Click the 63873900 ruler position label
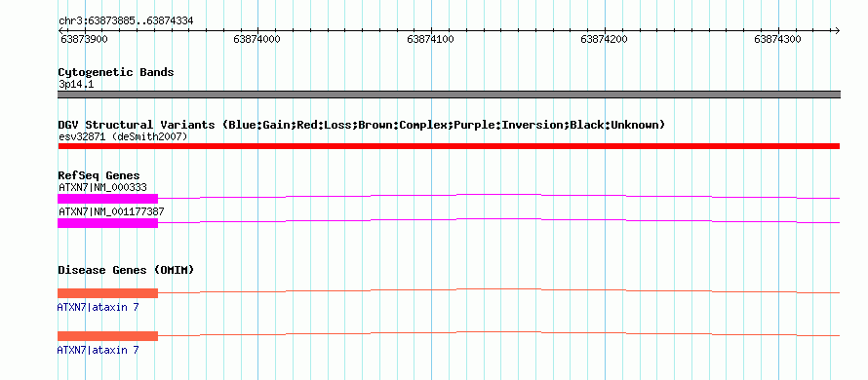This screenshot has width=868, height=380. pyautogui.click(x=84, y=39)
